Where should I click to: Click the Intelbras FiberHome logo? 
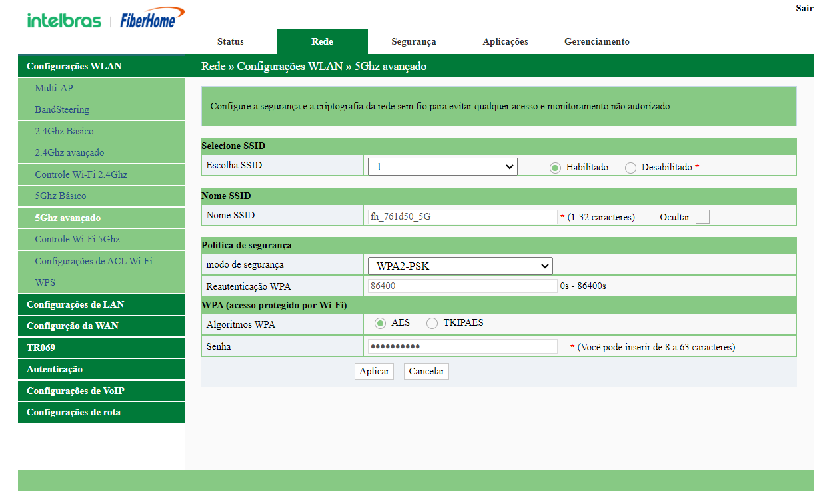pos(105,20)
